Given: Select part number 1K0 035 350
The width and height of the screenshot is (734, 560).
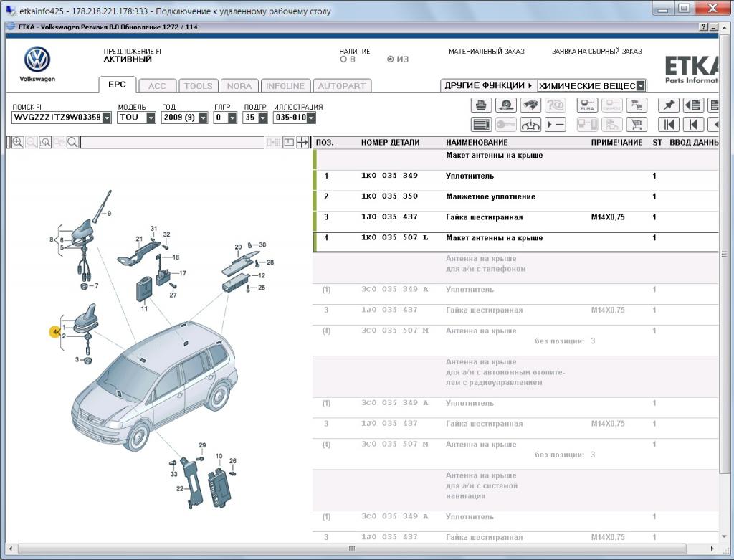Looking at the screenshot, I should 389,196.
